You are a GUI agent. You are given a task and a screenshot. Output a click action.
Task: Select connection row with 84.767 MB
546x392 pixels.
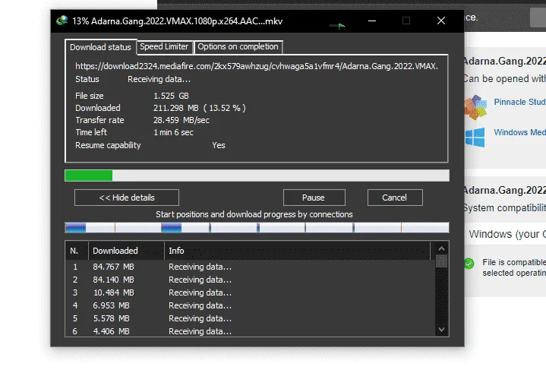250,267
